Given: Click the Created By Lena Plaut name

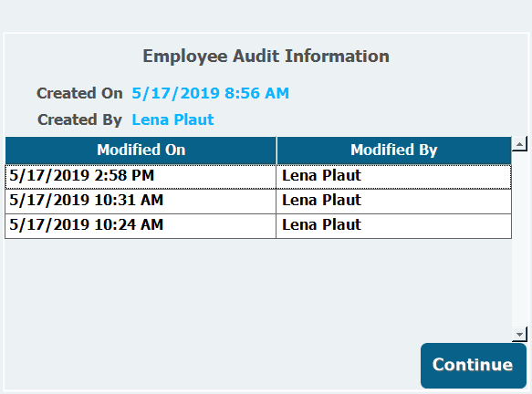Looking at the screenshot, I should [x=172, y=119].
